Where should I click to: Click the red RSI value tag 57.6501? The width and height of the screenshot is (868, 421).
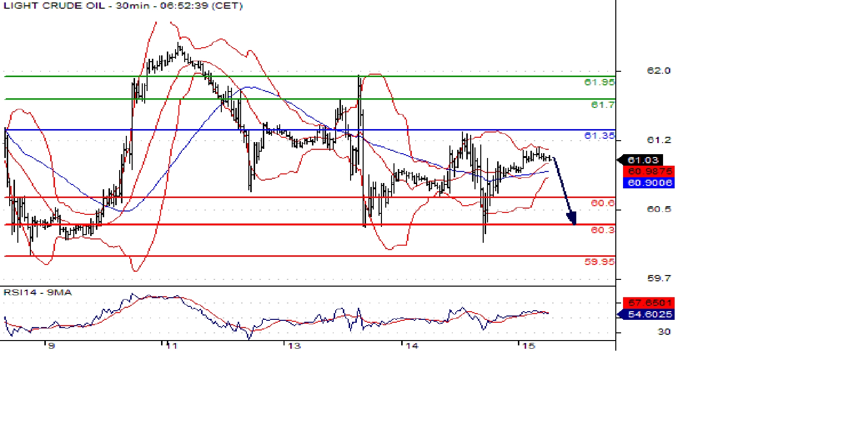pos(649,303)
